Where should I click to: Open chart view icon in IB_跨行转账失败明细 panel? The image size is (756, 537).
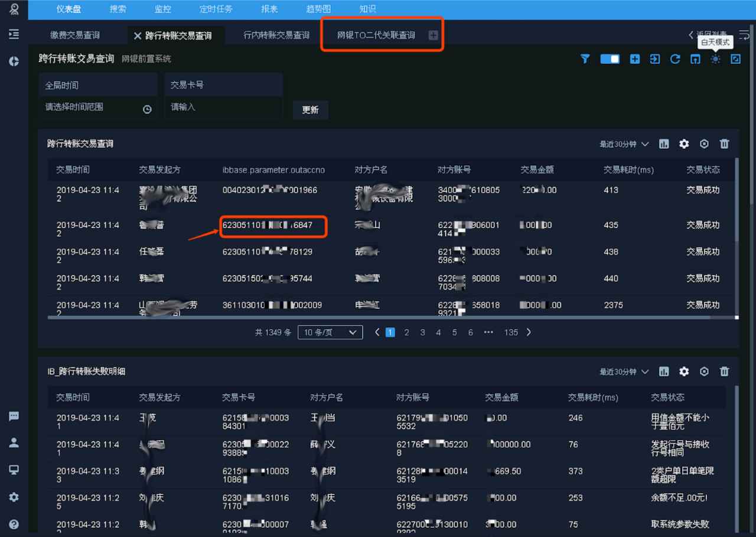(664, 372)
